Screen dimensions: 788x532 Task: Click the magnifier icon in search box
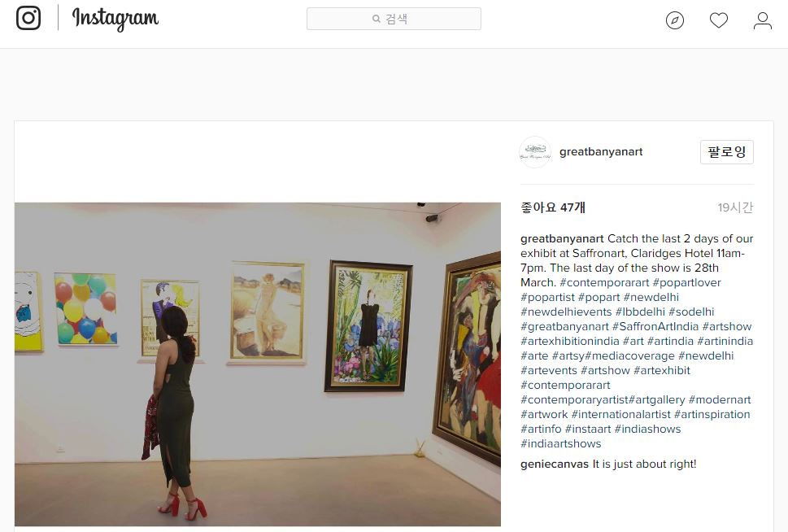376,19
